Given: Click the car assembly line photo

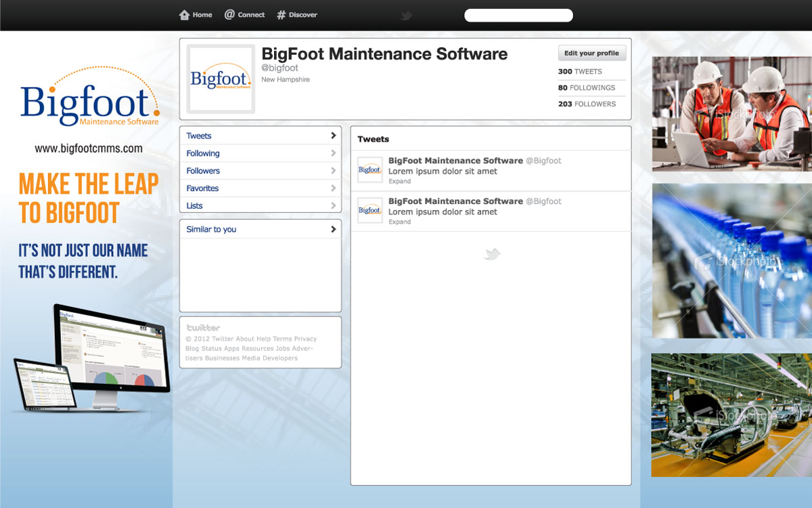Looking at the screenshot, I should tap(731, 415).
